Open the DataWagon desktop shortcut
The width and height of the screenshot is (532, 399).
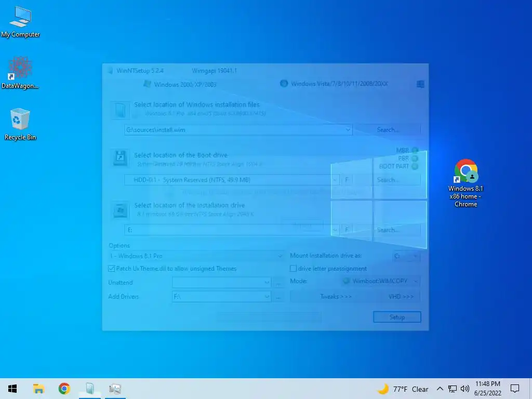(20, 73)
